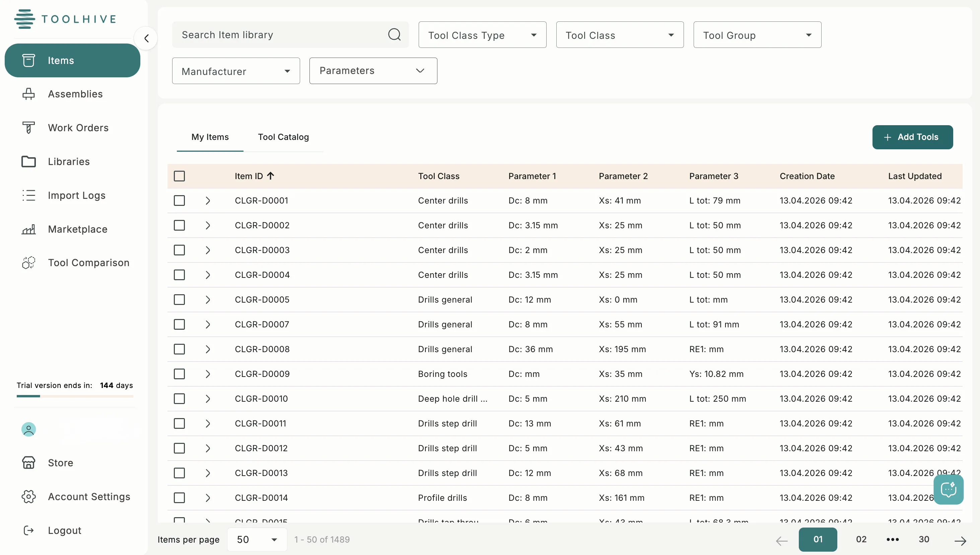Viewport: 980px width, 555px height.
Task: Open the chat assistant bubble icon
Action: pos(949,489)
